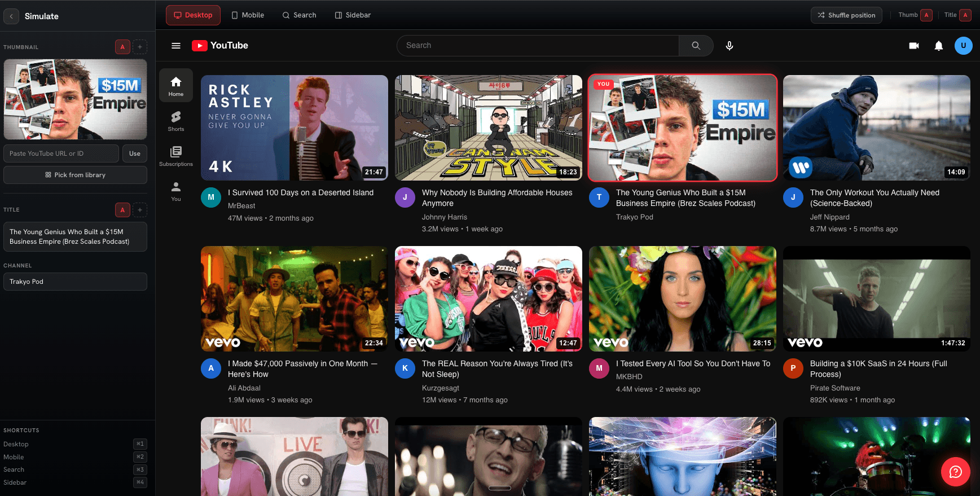Click 'I Made $47,000 Passively' video title
The height and width of the screenshot is (496, 980).
click(302, 369)
